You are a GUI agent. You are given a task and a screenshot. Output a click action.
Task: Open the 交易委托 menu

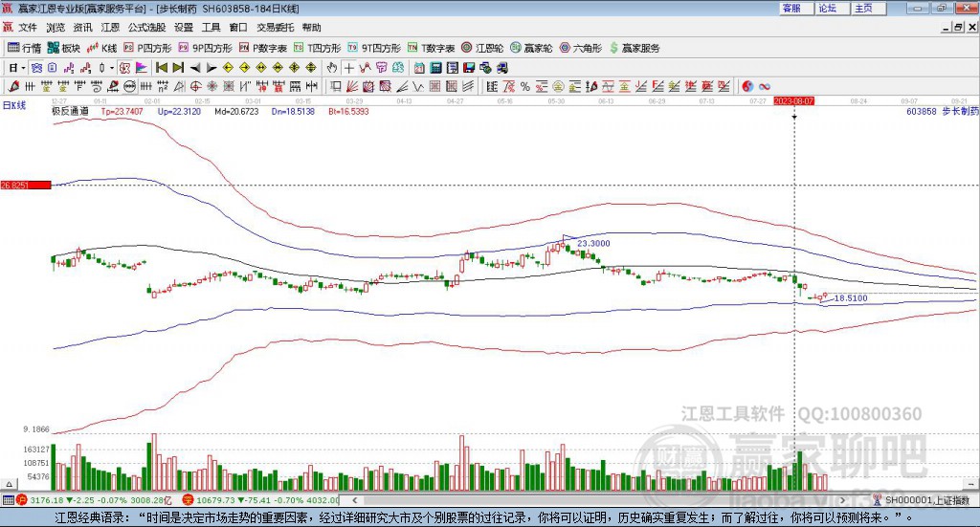[276, 28]
